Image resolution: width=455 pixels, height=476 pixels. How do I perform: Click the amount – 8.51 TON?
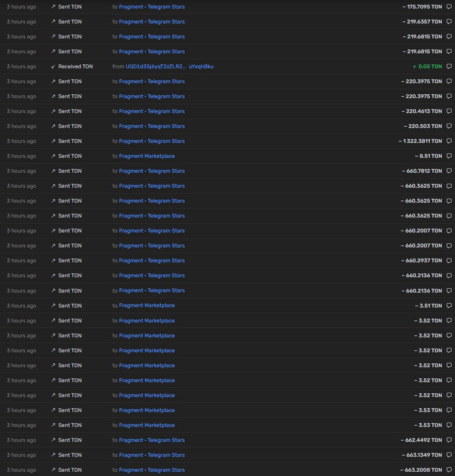(x=429, y=156)
